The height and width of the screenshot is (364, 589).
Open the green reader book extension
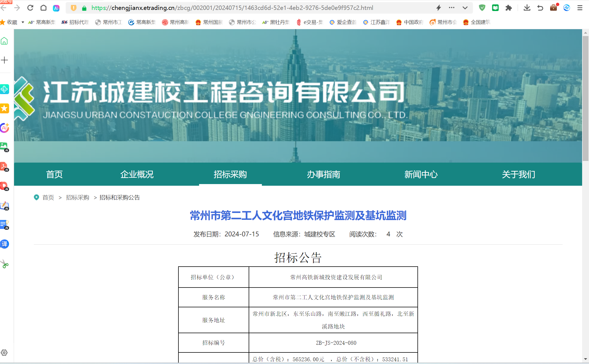(x=495, y=8)
